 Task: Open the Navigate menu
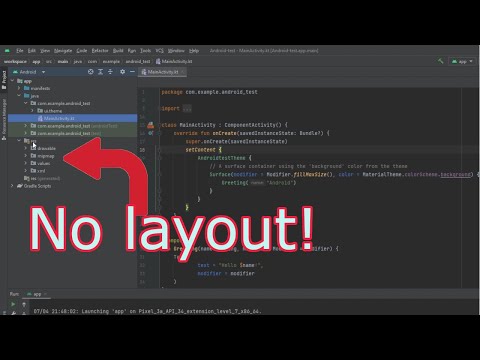[63, 51]
